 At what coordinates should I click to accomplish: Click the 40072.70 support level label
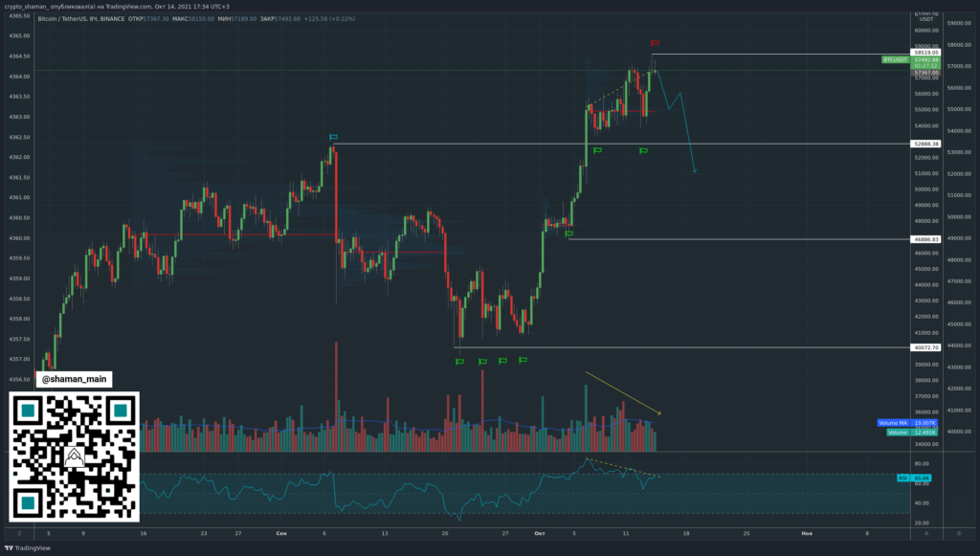tap(926, 347)
